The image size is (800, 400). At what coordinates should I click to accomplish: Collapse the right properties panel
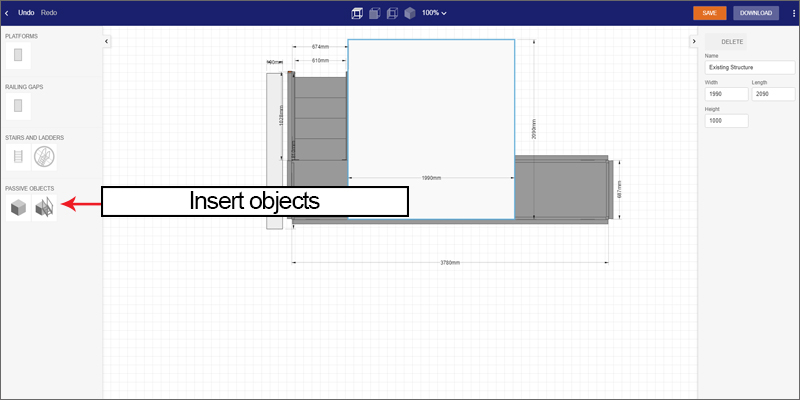(693, 41)
